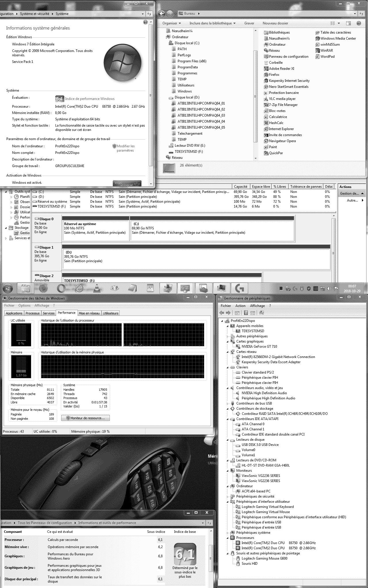Click the Espace libre column header

[261, 187]
